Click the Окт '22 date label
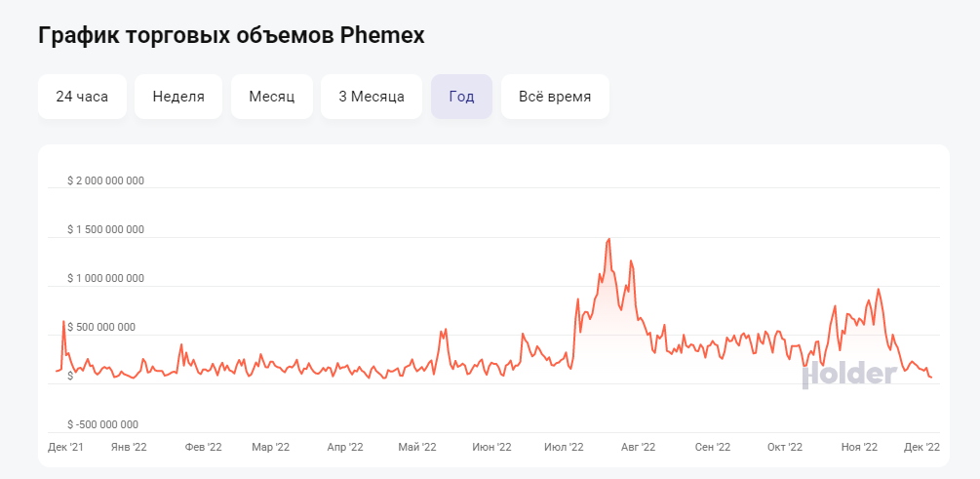This screenshot has height=479, width=980. (x=784, y=447)
